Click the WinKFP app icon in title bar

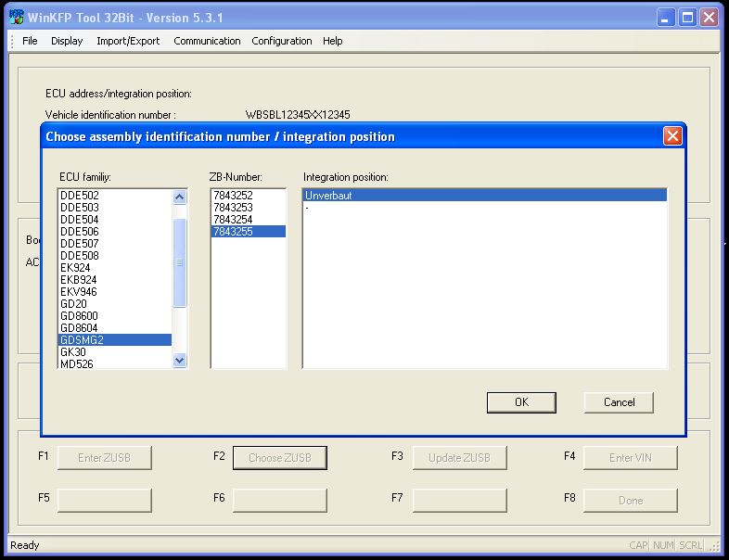tap(17, 18)
